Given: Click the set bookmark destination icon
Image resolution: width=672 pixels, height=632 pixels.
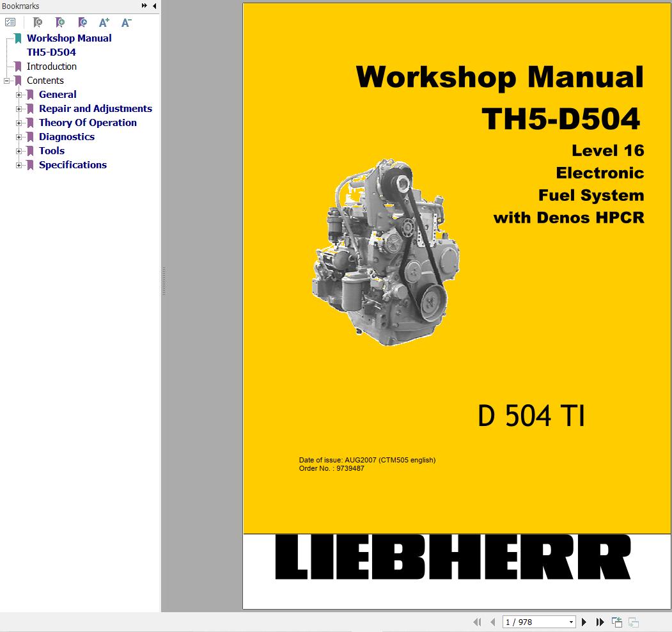Looking at the screenshot, I should [x=82, y=22].
